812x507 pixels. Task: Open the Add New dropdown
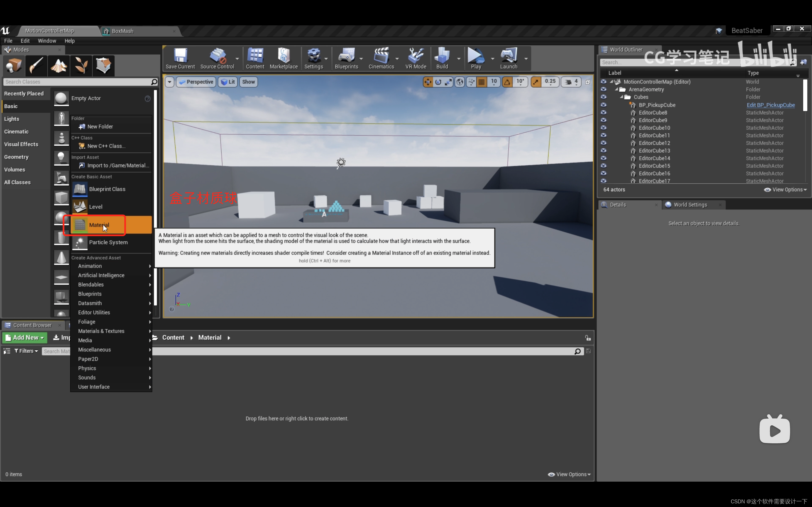(25, 338)
